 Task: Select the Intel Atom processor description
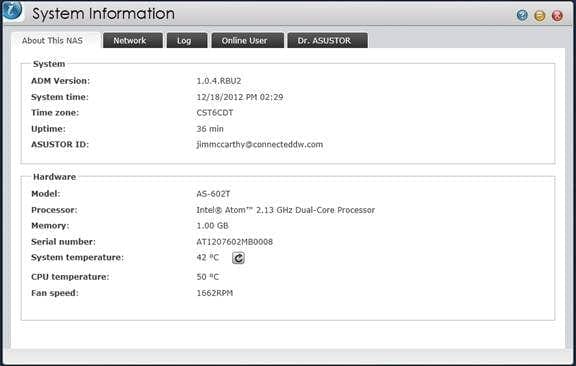click(285, 210)
